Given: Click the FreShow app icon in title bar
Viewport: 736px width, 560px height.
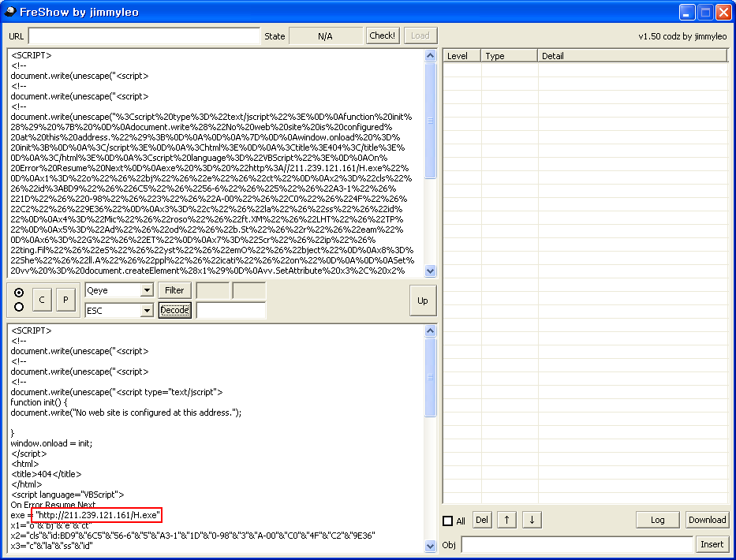Looking at the screenshot, I should 9,11.
